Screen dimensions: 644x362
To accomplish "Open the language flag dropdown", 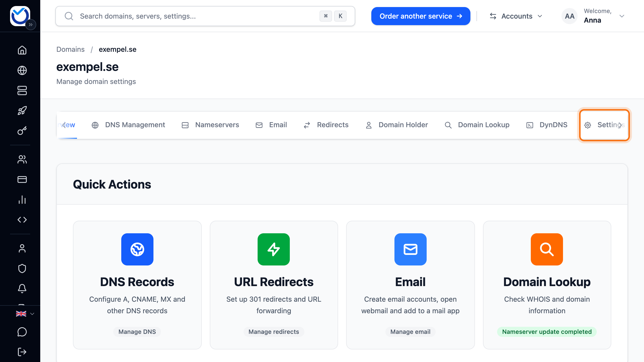I will coord(25,314).
